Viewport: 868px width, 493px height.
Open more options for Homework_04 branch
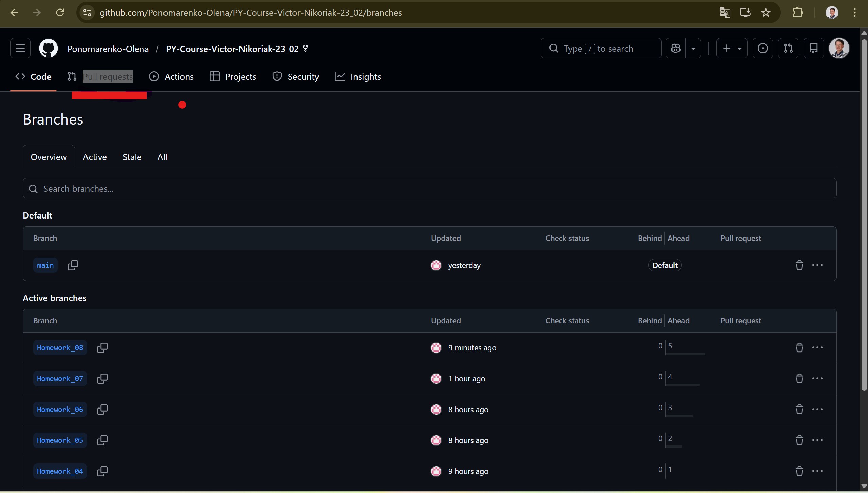pos(817,471)
